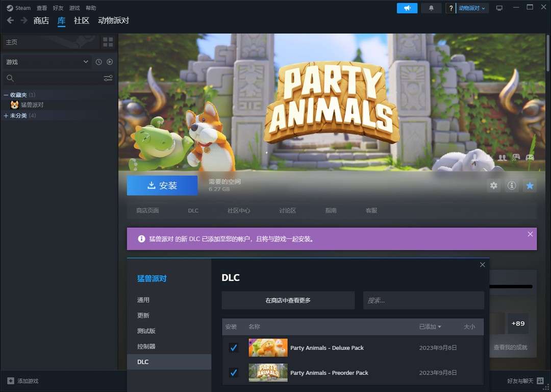Go back with the left arrow
Screen dimensions: 551x392
coord(10,20)
